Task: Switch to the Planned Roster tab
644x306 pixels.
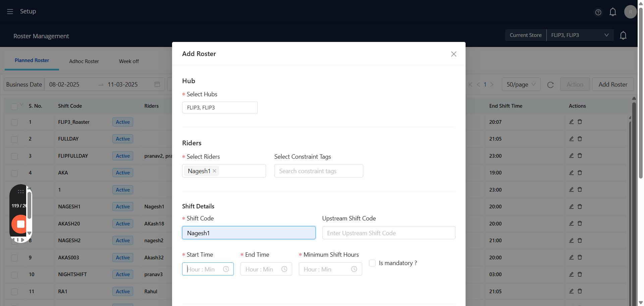Action: 32,60
